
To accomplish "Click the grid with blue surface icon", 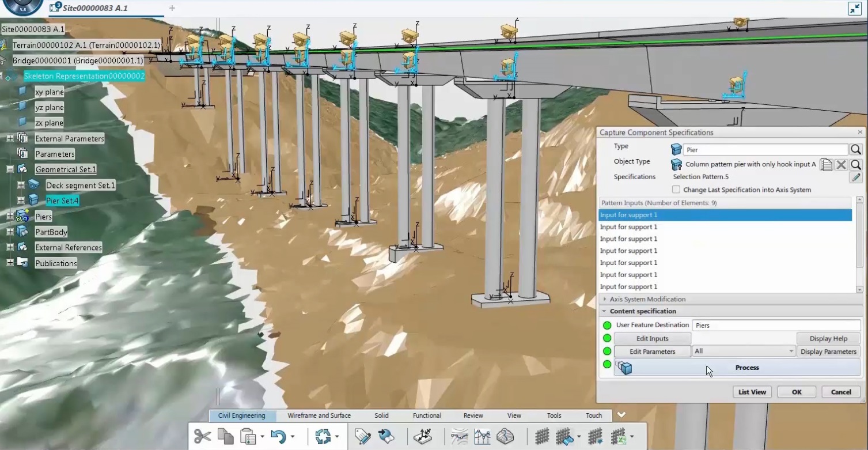I will pos(564,436).
